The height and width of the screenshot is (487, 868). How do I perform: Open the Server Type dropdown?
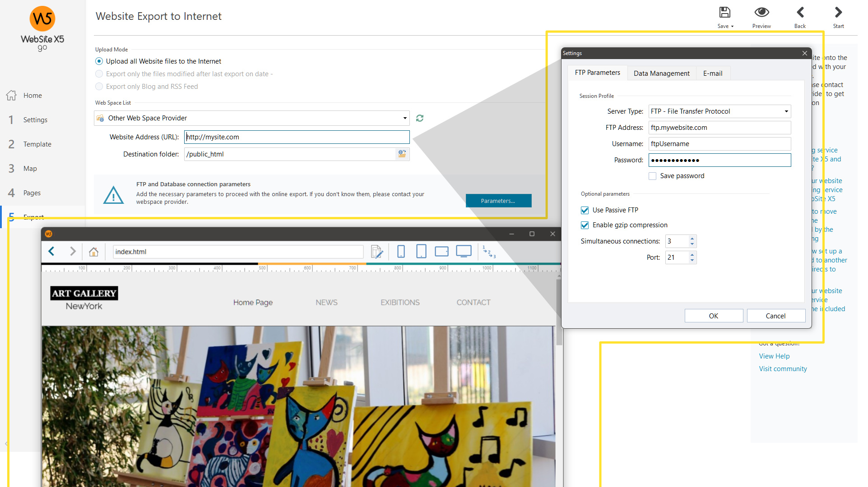pos(785,111)
